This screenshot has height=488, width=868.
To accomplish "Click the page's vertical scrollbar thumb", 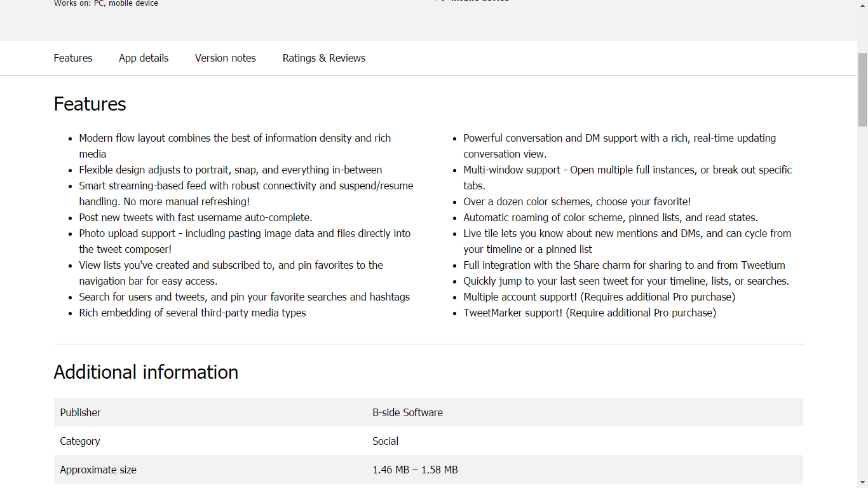I will 862,90.
